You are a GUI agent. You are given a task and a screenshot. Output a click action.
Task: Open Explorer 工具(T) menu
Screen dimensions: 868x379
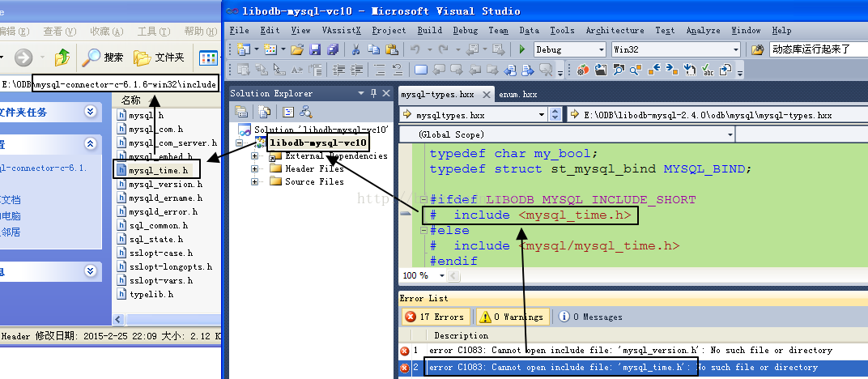pyautogui.click(x=155, y=32)
